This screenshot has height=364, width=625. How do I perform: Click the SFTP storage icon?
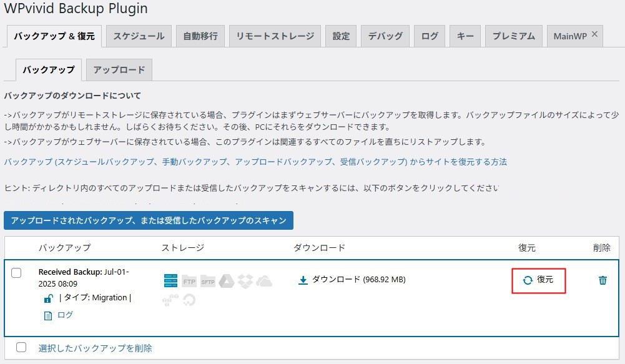(208, 281)
